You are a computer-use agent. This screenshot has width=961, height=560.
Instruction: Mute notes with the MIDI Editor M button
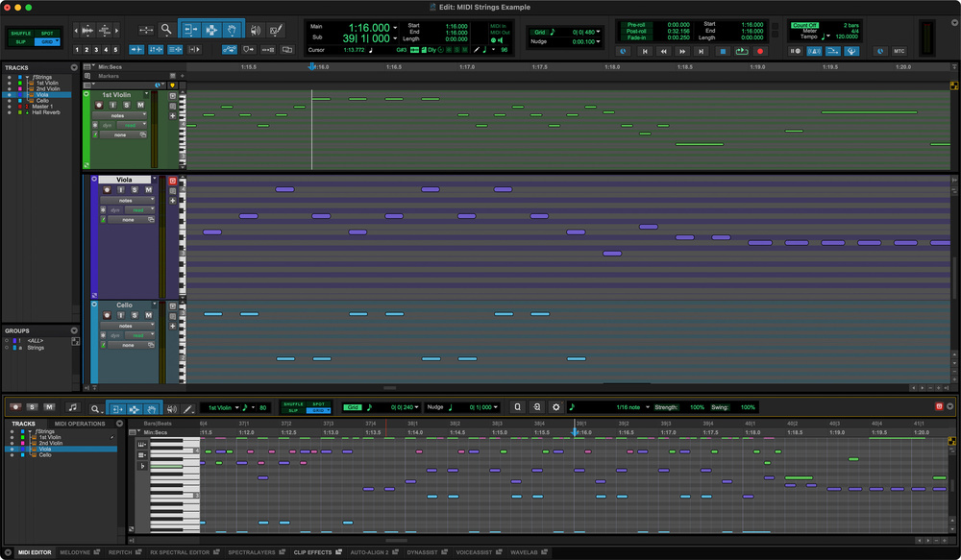click(49, 407)
